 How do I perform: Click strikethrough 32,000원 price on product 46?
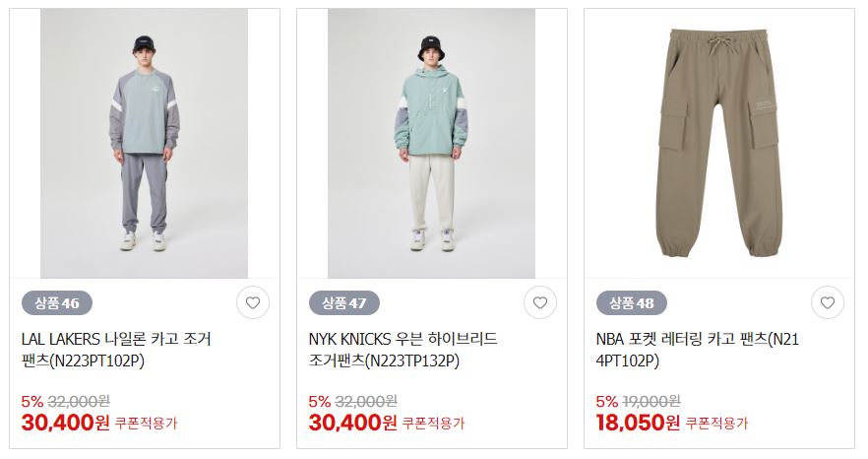79,401
